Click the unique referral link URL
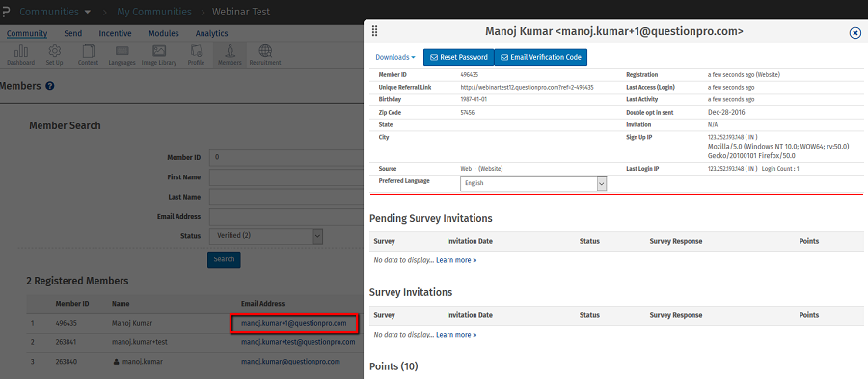 pyautogui.click(x=527, y=88)
